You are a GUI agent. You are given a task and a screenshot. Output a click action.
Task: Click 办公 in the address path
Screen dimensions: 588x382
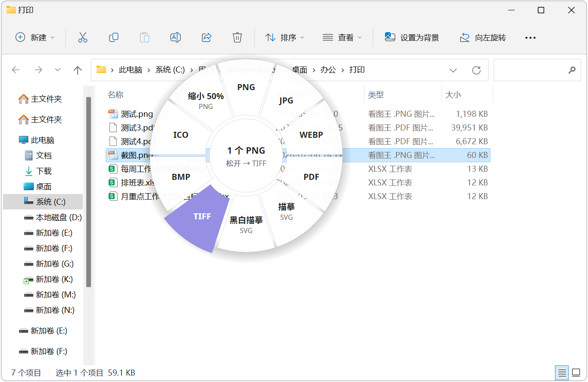click(x=328, y=70)
